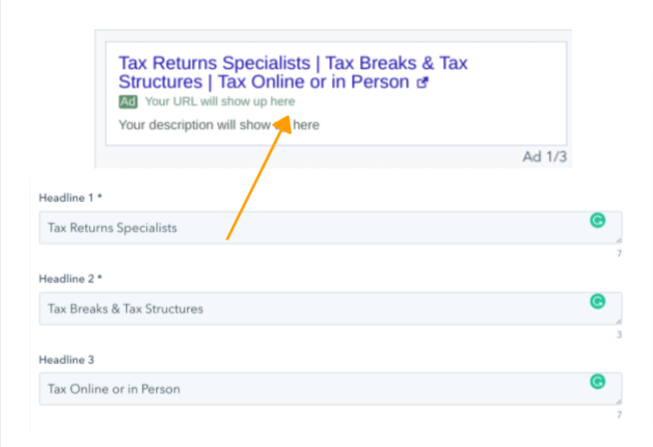Click the Headline 1 label

(x=70, y=197)
